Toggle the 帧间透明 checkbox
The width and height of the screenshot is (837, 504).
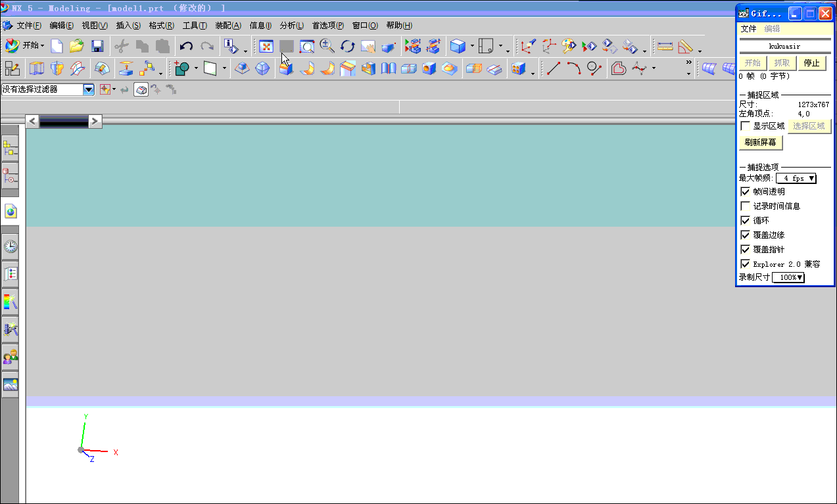[x=745, y=192]
